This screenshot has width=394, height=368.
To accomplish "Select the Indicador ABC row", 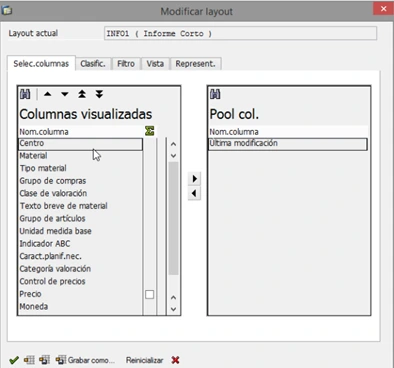I will point(80,244).
